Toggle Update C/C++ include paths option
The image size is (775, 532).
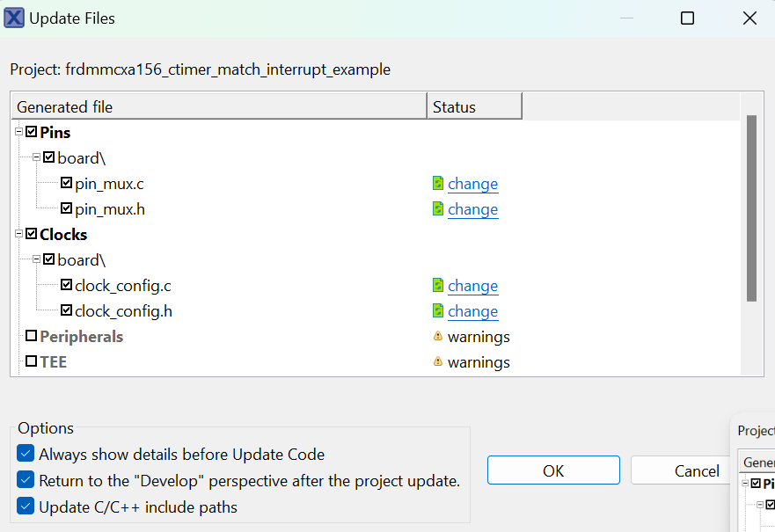tap(26, 507)
